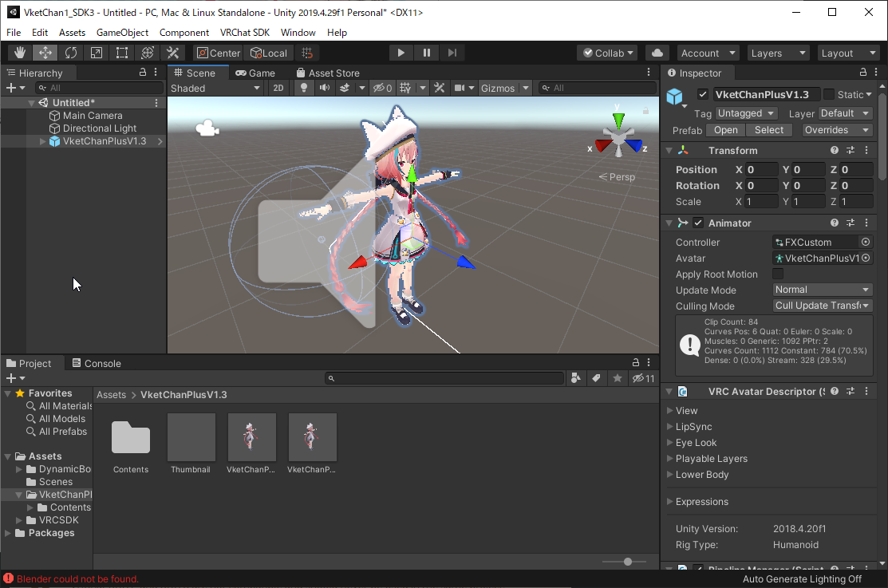Toggle the Static checkbox in Inspector
The height and width of the screenshot is (588, 888).
829,94
